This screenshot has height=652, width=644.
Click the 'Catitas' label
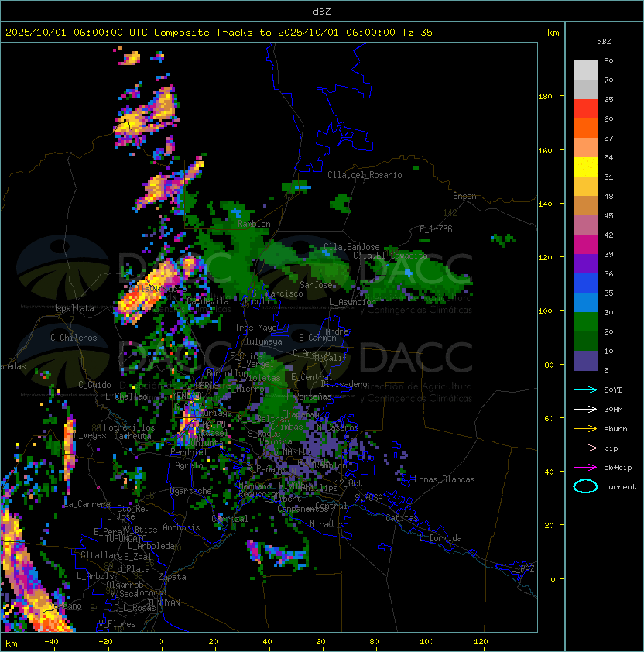point(402,518)
